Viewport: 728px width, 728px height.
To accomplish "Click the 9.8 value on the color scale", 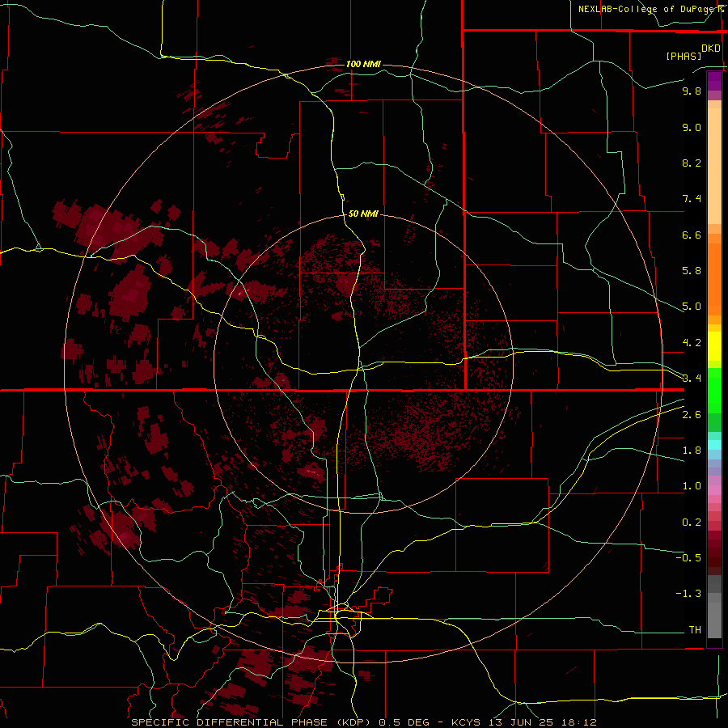I will [x=692, y=91].
